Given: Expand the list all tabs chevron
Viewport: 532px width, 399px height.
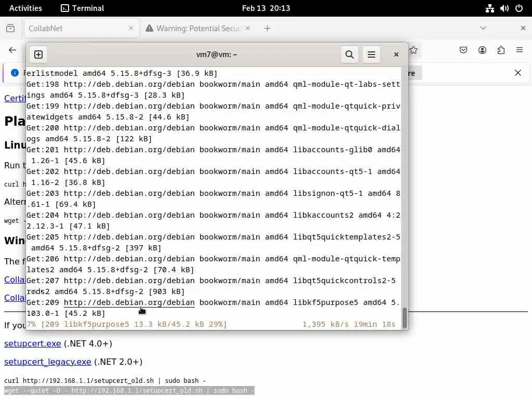Looking at the screenshot, I should click(x=483, y=28).
